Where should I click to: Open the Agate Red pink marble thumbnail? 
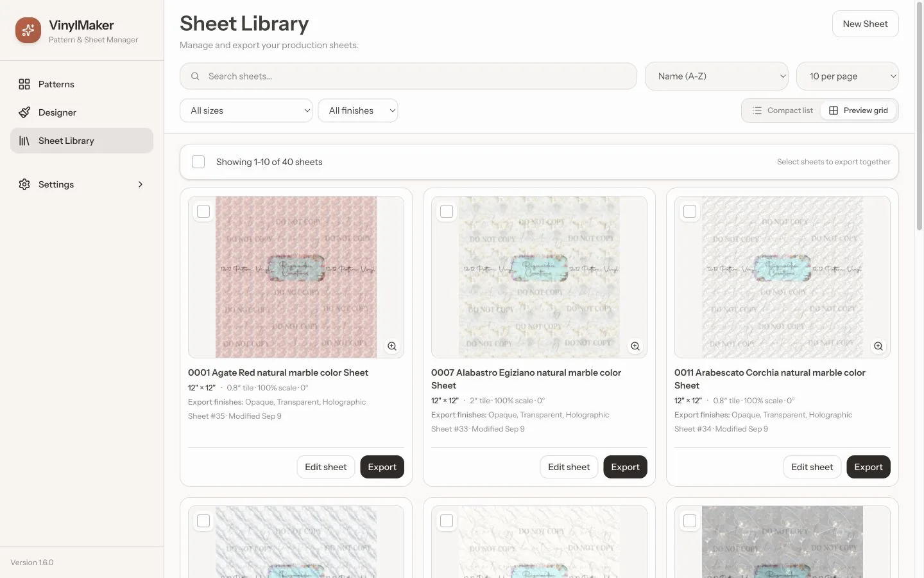tap(296, 277)
